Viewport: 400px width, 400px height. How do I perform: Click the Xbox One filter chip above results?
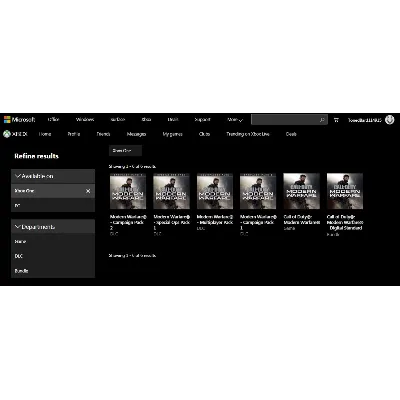(125, 151)
